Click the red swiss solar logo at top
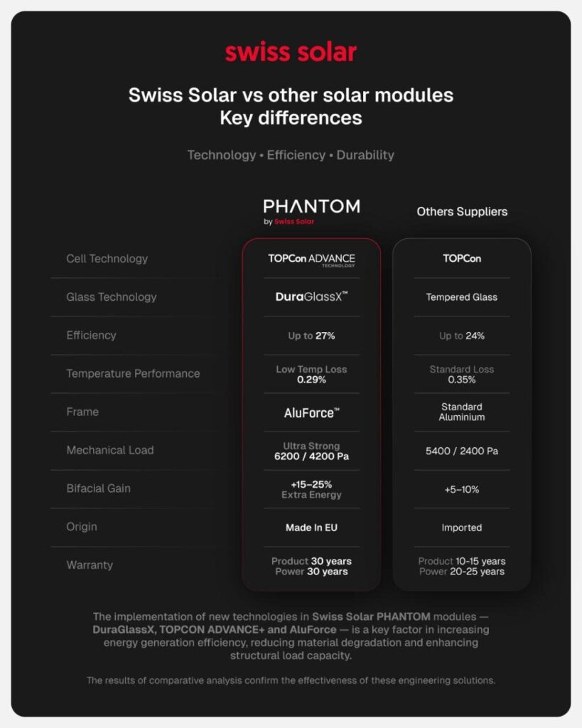Screen dimensions: 582x728 (291, 53)
